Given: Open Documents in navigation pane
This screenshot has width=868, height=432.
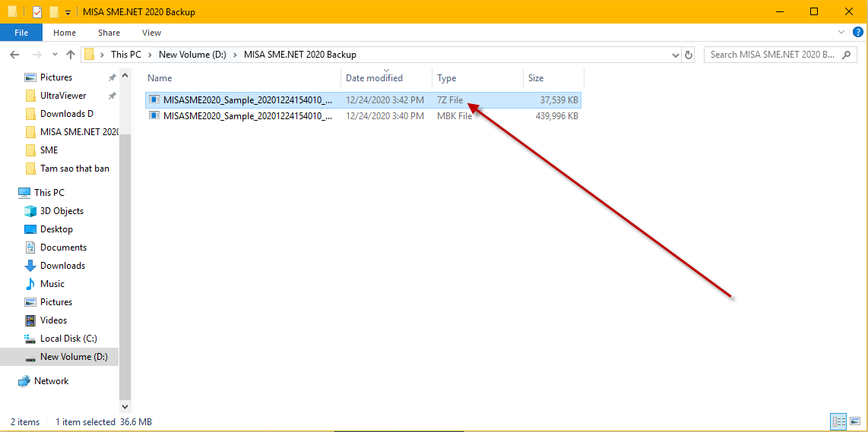Looking at the screenshot, I should (63, 248).
